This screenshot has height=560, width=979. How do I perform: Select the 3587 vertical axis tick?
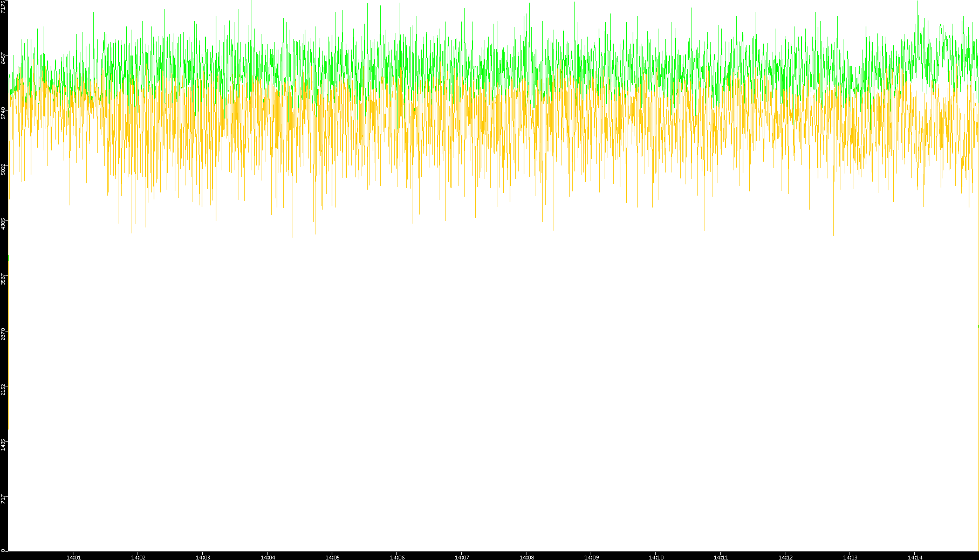coord(4,279)
